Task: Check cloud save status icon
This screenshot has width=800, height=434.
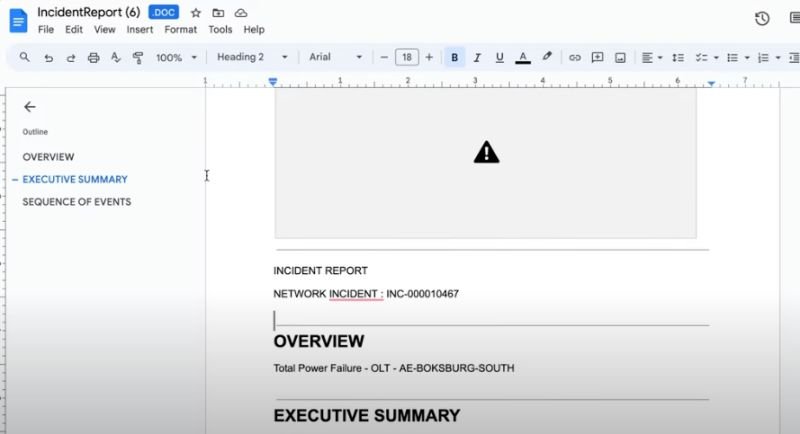Action: (x=241, y=13)
